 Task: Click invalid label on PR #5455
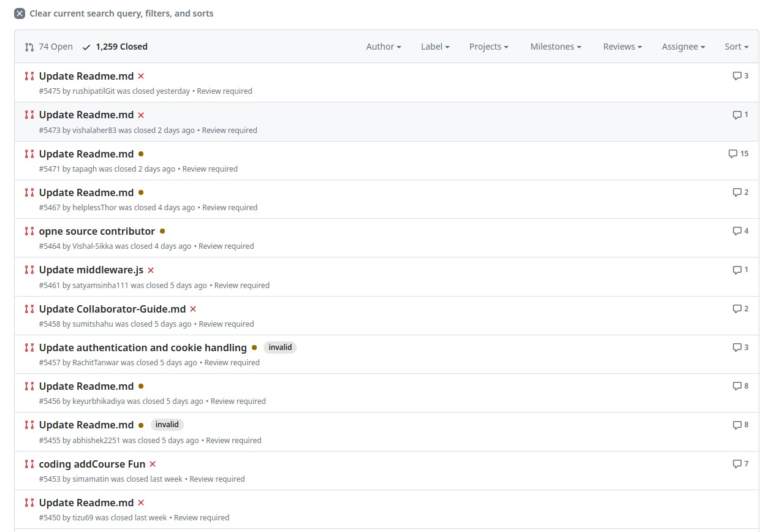167,425
